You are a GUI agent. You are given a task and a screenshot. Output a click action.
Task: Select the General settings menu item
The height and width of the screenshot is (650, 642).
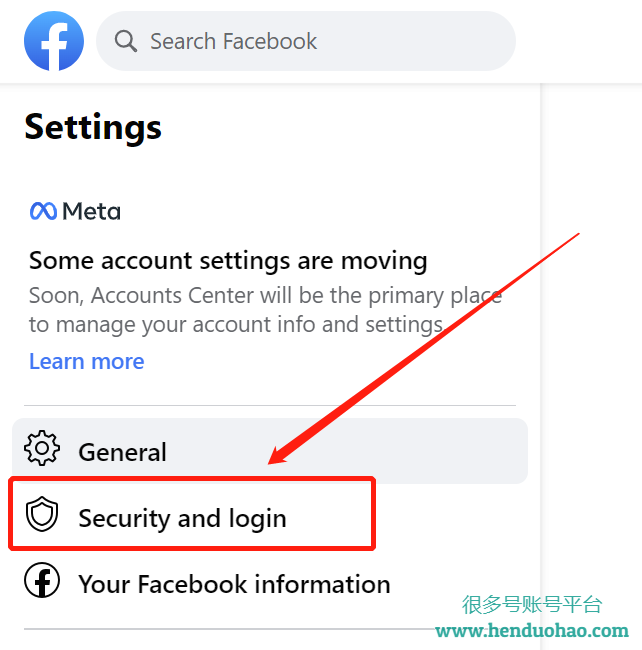tap(270, 451)
